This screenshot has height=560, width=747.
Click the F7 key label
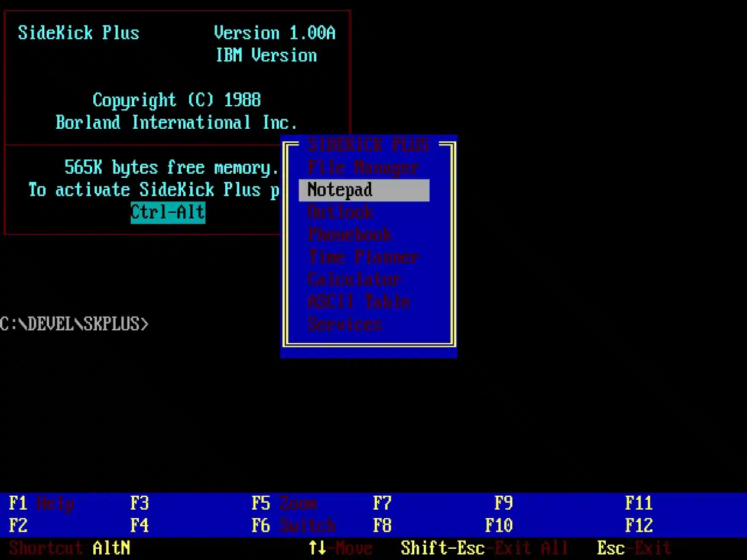click(382, 503)
